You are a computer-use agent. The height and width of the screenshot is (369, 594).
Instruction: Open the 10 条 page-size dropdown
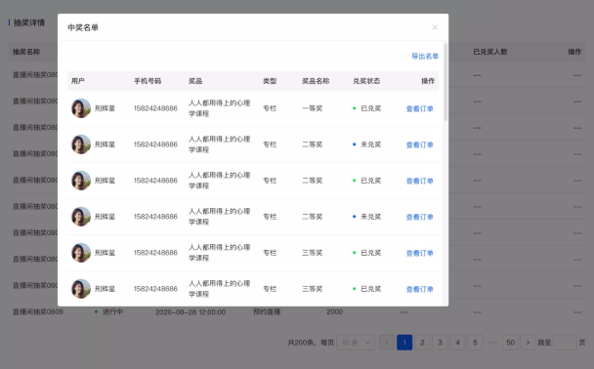pyautogui.click(x=356, y=342)
